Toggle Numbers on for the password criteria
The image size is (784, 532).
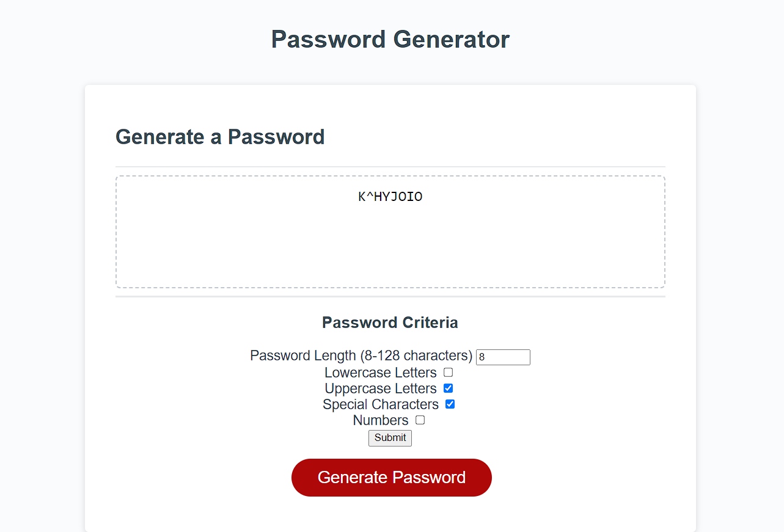[x=420, y=420]
